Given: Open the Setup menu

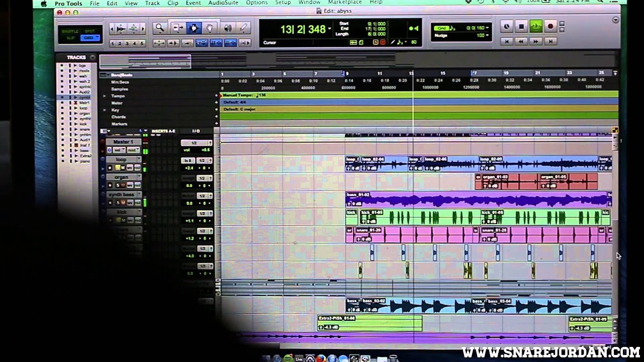Looking at the screenshot, I should [x=283, y=3].
